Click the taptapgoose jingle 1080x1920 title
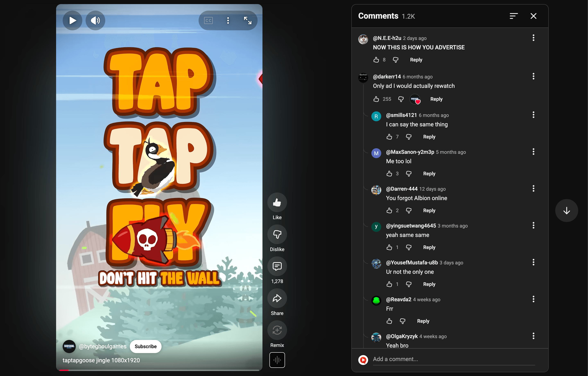This screenshot has height=376, width=588. (101, 360)
